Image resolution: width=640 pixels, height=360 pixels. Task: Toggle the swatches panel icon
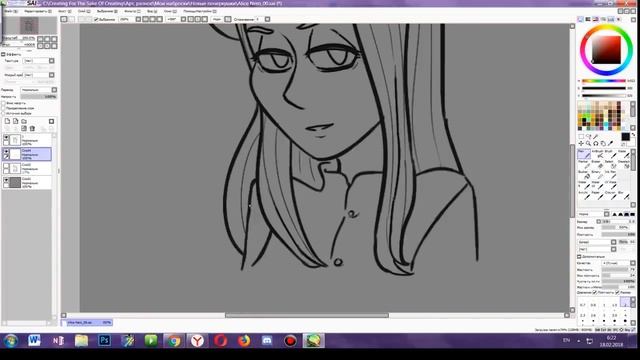click(611, 19)
